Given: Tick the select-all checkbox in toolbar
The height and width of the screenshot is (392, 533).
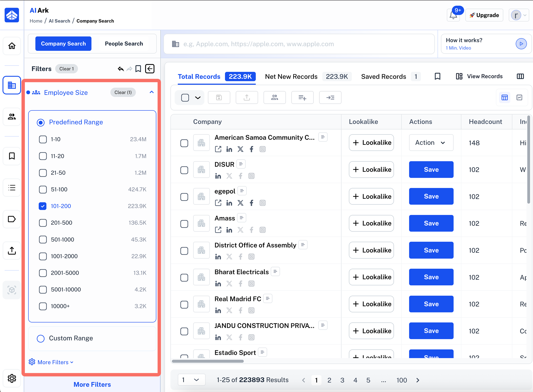Looking at the screenshot, I should point(185,97).
